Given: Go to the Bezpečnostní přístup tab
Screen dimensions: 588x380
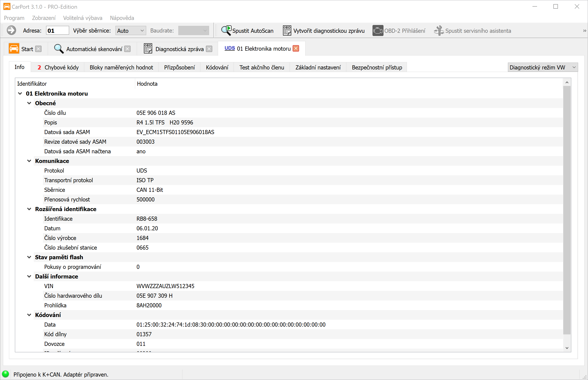Looking at the screenshot, I should tap(377, 67).
